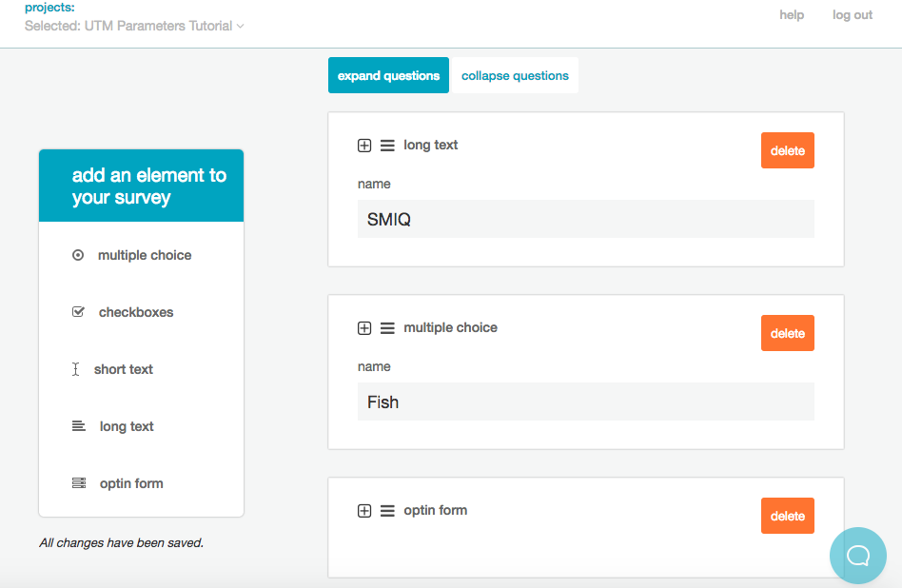
Task: Click the short text cursor icon
Action: point(76,369)
